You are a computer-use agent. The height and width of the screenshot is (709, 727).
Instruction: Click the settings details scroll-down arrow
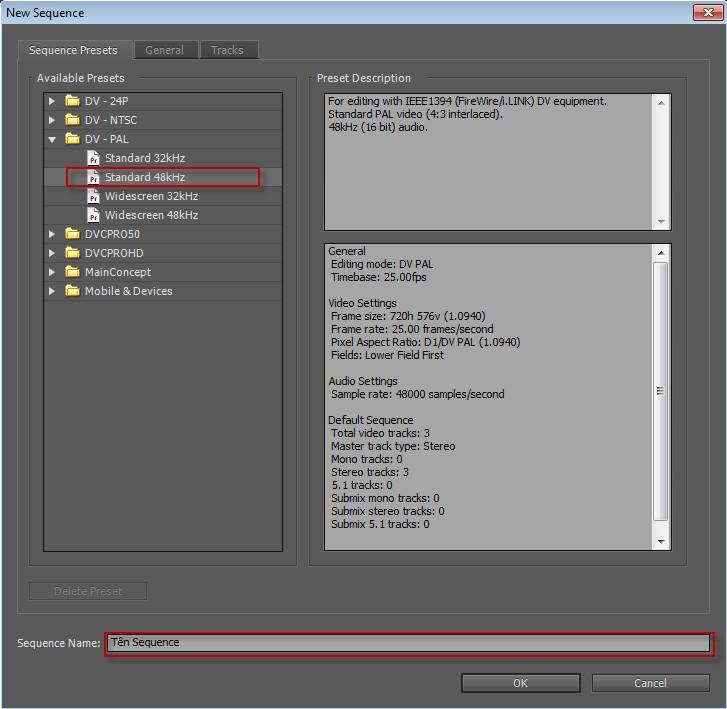pyautogui.click(x=661, y=541)
